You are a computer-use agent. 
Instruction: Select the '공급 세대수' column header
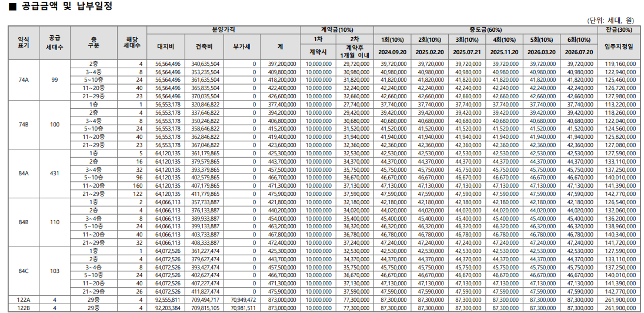click(x=55, y=43)
